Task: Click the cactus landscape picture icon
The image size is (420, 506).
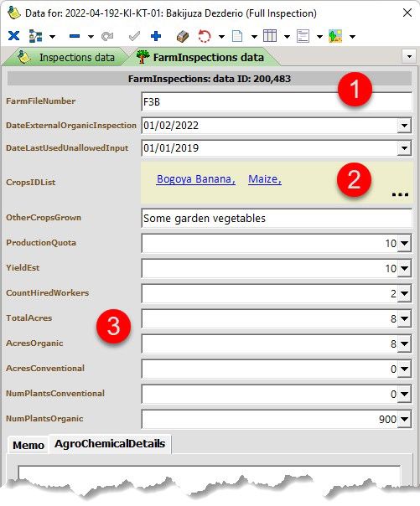Action: point(335,36)
